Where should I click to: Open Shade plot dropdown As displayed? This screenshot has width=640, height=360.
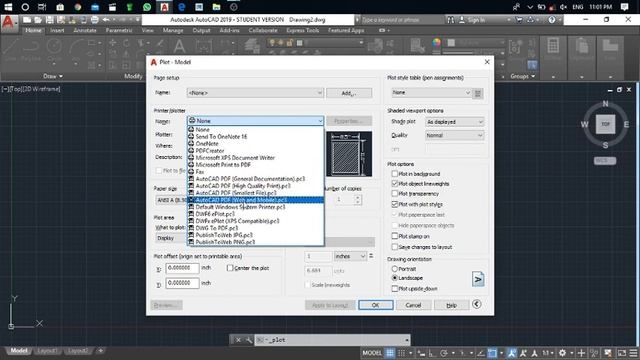(454, 122)
